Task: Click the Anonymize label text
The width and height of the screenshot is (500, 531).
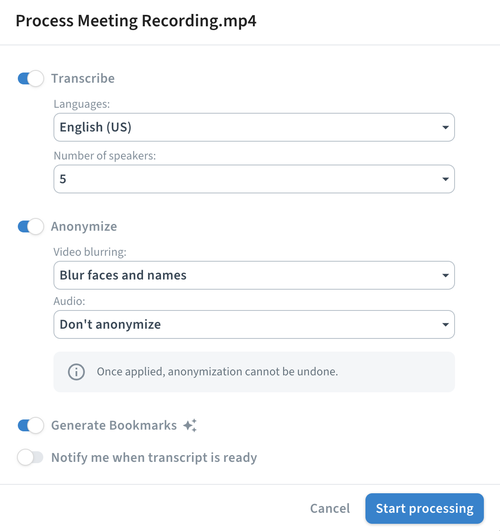Action: (x=84, y=227)
